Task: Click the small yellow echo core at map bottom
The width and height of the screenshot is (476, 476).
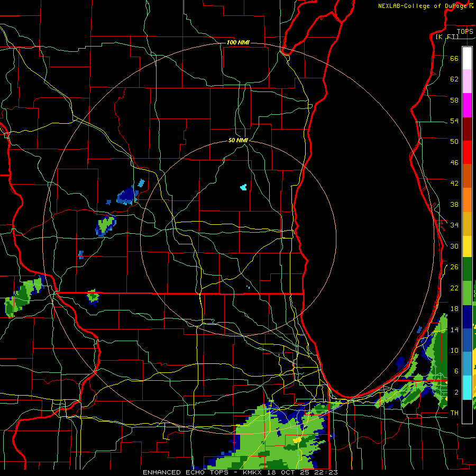Action: (297, 440)
